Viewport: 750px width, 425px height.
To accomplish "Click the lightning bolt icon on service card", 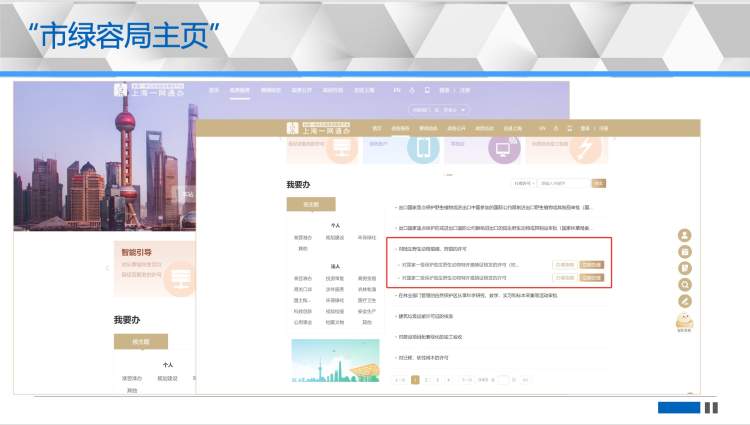I will click(584, 148).
